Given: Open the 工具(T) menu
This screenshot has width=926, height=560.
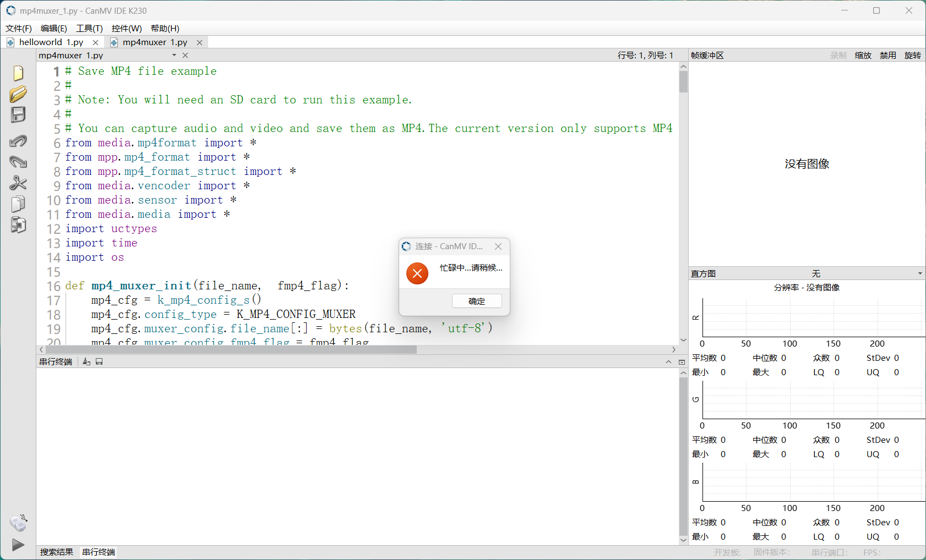Looking at the screenshot, I should [x=89, y=29].
